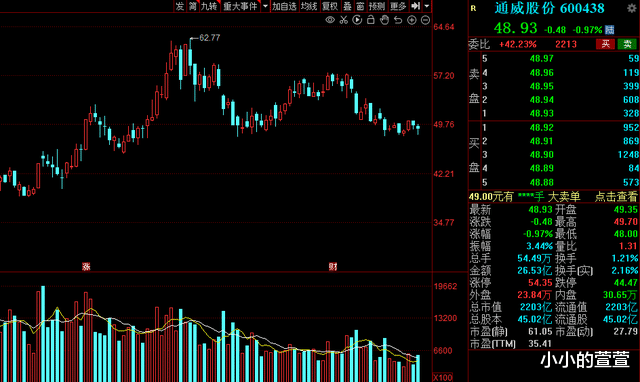The height and width of the screenshot is (382, 640).
Task: Select the 九转 indicator tab
Action: (x=209, y=6)
